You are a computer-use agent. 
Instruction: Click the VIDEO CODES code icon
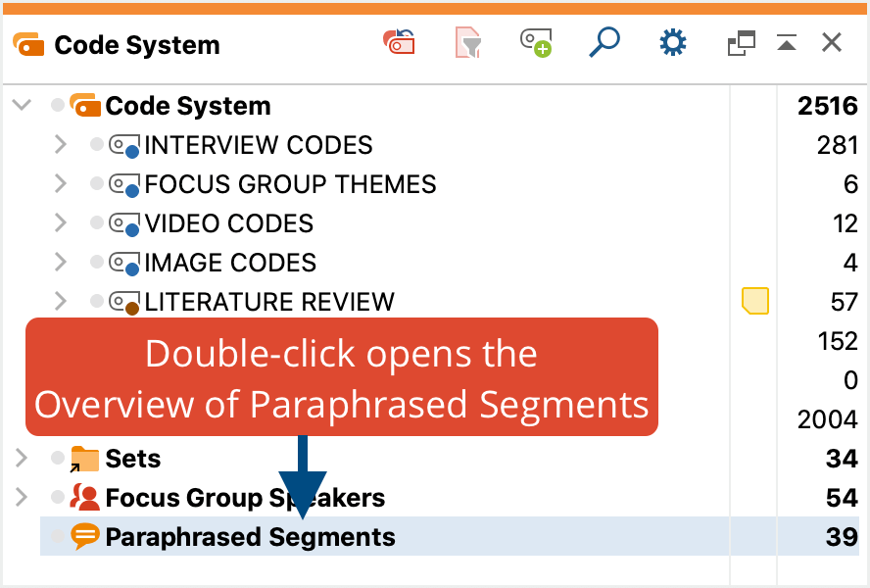click(124, 223)
